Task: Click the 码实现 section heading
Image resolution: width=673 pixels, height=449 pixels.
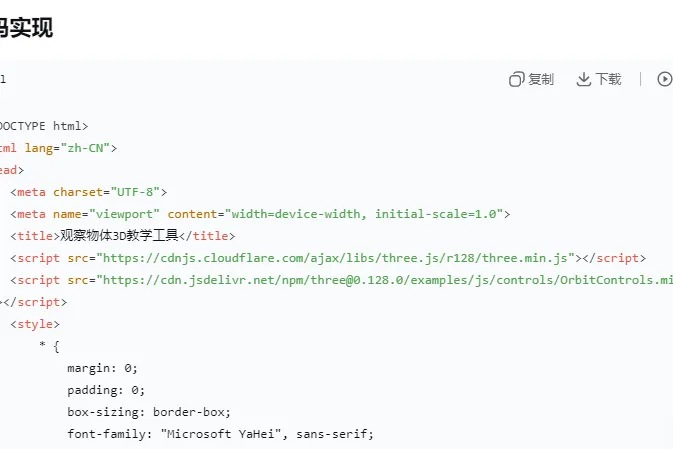Action: coord(25,28)
